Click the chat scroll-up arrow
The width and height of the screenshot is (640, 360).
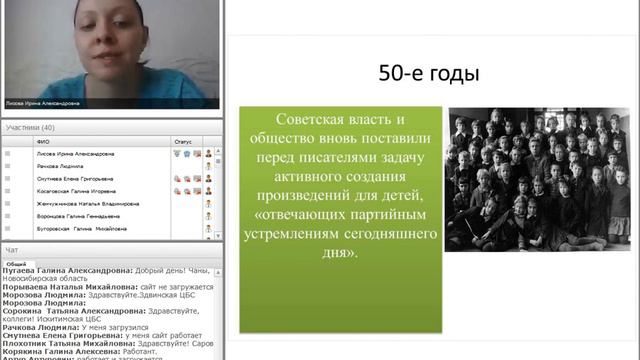[218, 272]
